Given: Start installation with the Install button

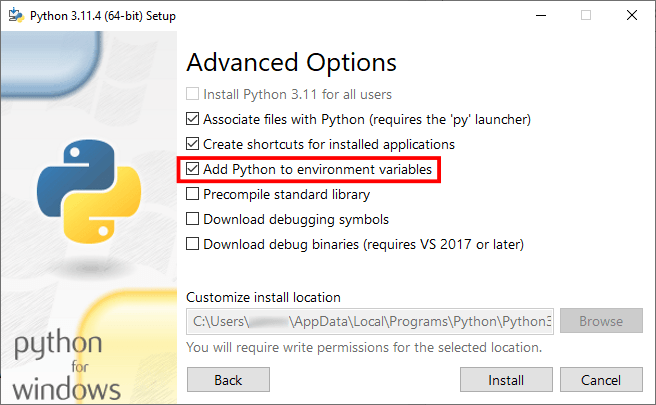Looking at the screenshot, I should pos(506,380).
